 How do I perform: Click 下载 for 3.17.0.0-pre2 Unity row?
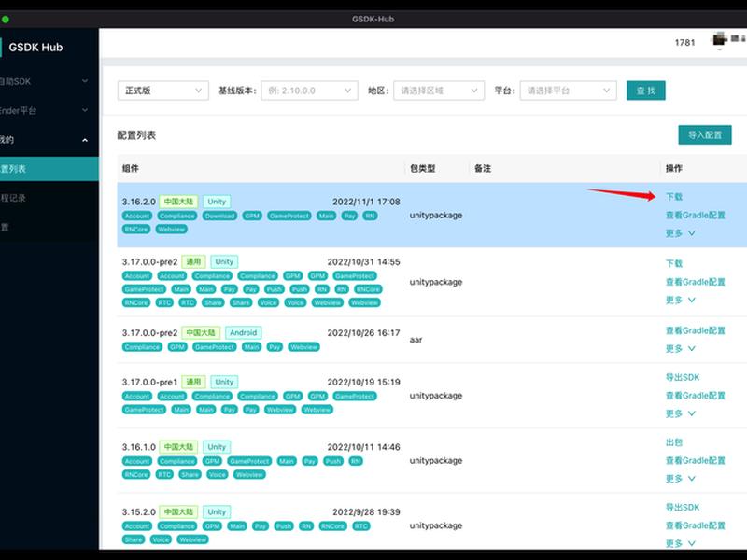[x=673, y=263]
